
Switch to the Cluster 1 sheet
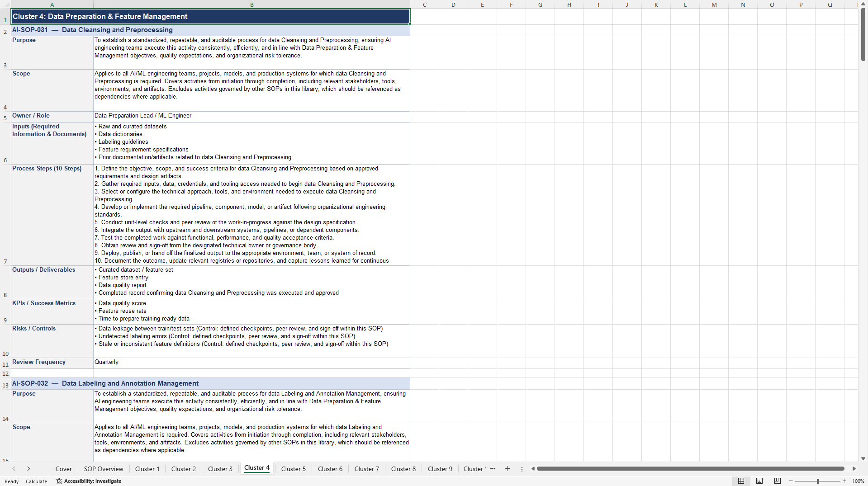[147, 469]
